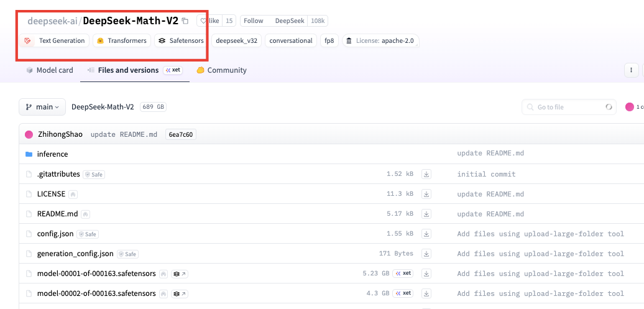Open the README.md file
The width and height of the screenshot is (644, 309).
point(57,214)
